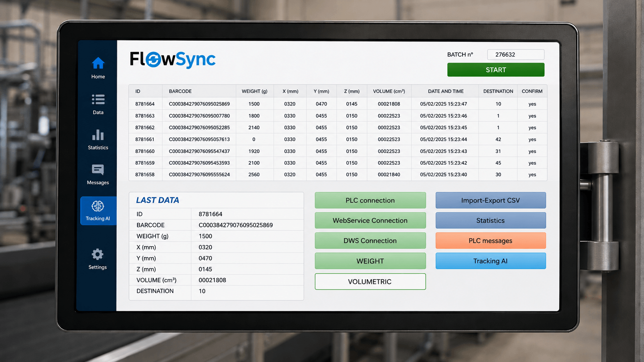
Task: Open the Tracking AI blue button
Action: pos(491,261)
